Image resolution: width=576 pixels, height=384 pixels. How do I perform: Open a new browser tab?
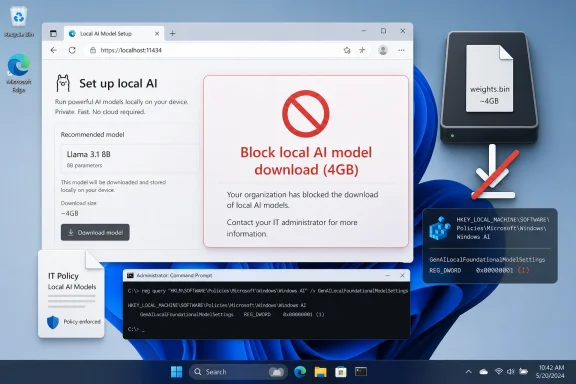pos(172,33)
